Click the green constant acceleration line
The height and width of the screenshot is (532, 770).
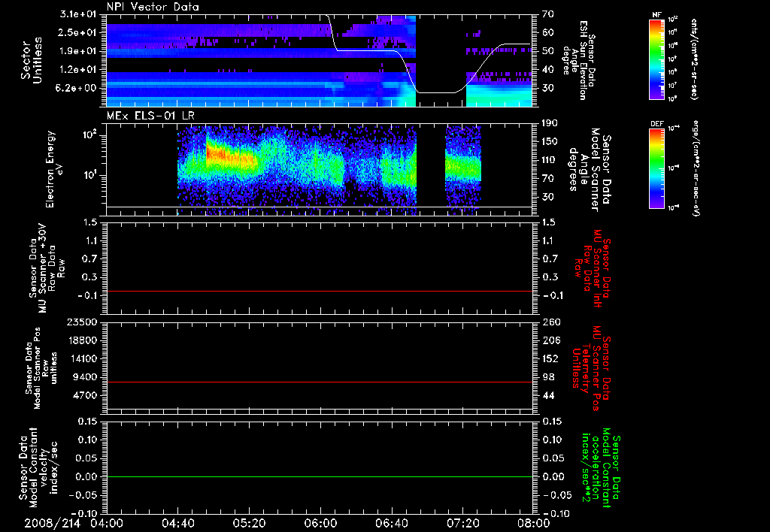click(320, 476)
